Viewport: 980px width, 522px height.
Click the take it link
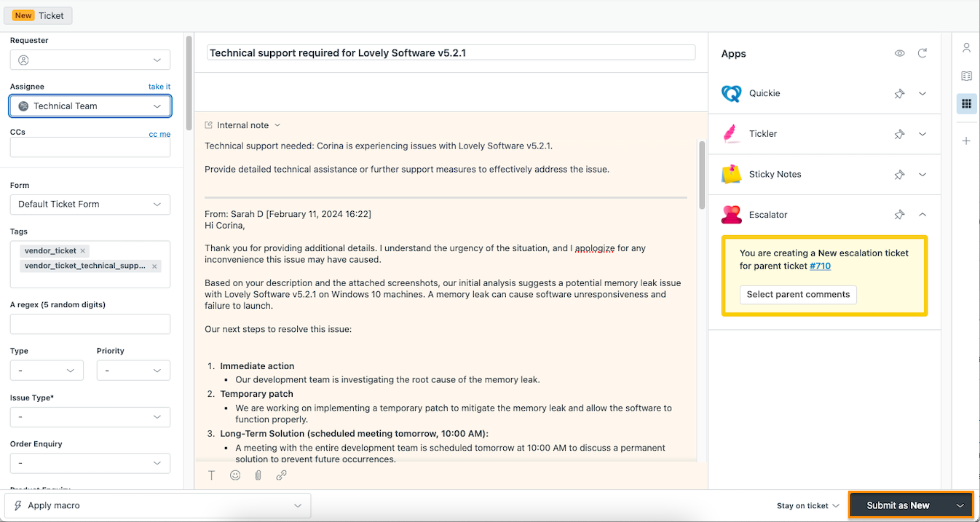point(159,87)
